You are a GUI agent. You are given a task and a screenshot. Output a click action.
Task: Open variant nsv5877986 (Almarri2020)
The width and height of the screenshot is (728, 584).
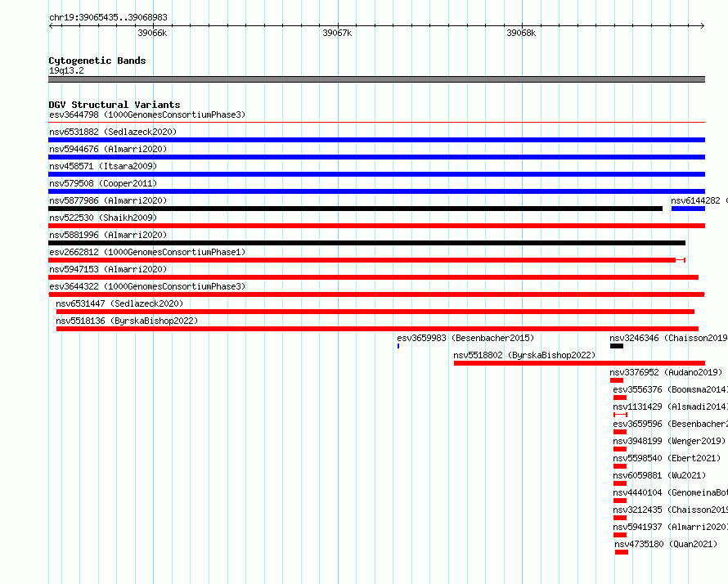(108, 200)
